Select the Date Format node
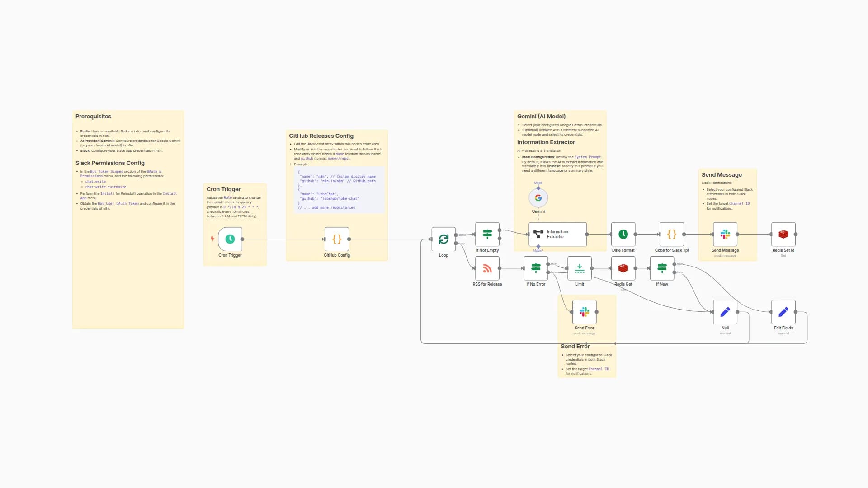Screen dimensions: 868x488 point(623,234)
